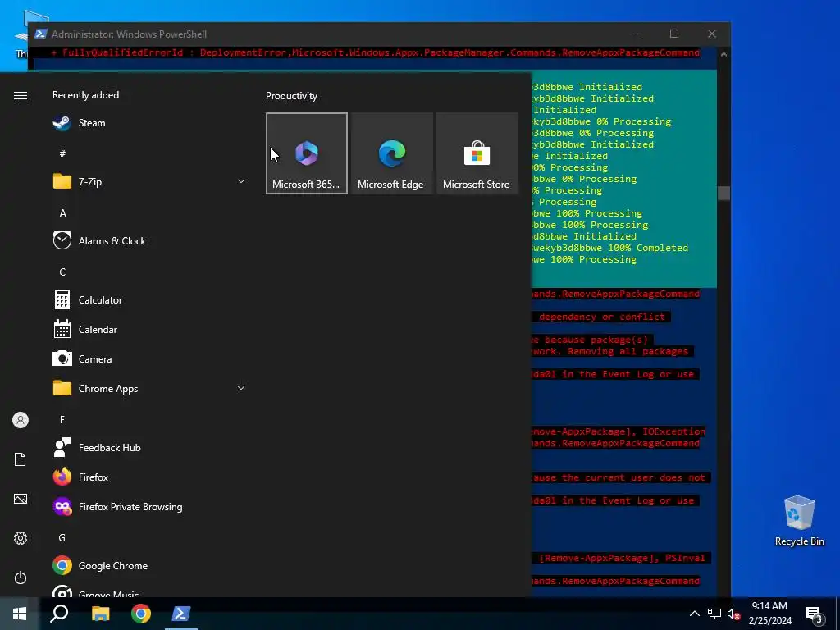840x630 pixels.
Task: Open File Explorer on the taskbar
Action: pyautogui.click(x=100, y=614)
